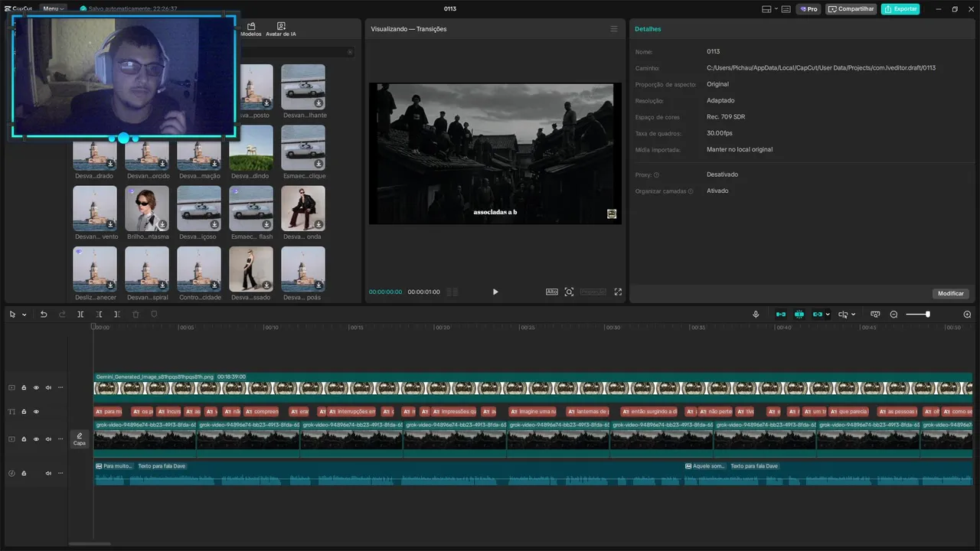Screen dimensions: 980x551
Task: Click the record voiceover microphone icon
Action: tap(756, 315)
